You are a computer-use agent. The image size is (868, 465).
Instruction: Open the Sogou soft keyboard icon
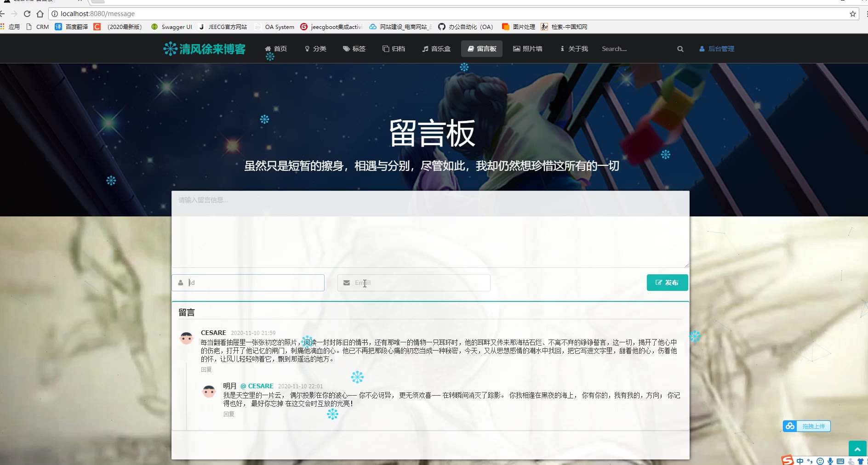click(840, 461)
